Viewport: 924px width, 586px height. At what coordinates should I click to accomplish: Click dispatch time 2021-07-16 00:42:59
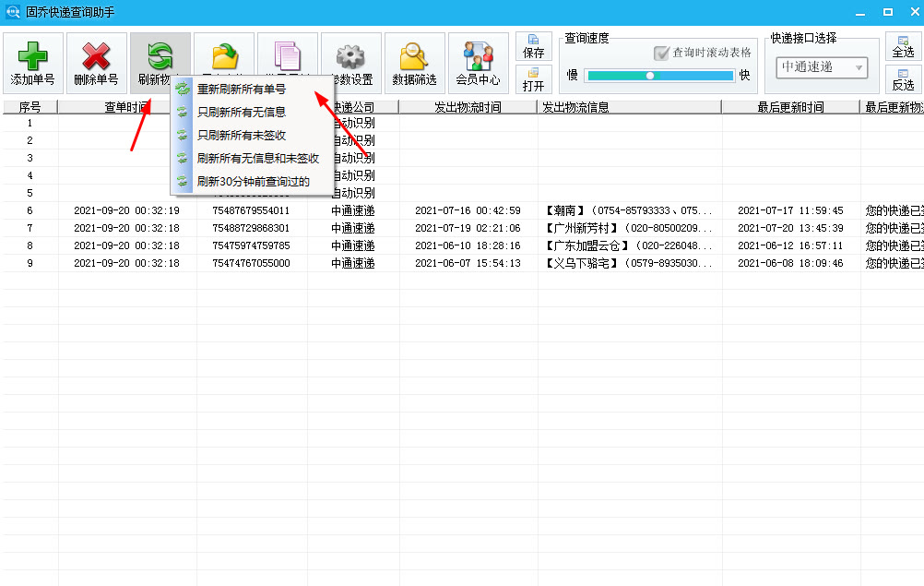point(468,210)
